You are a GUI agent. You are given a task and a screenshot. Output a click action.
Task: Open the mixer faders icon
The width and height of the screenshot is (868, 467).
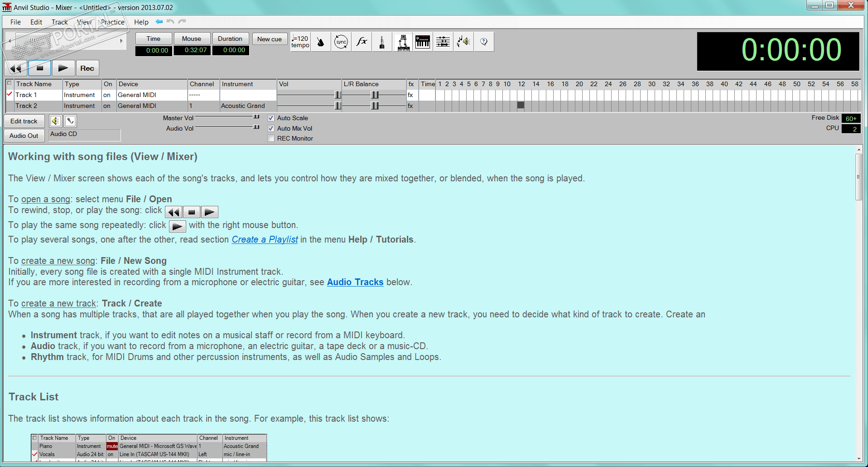(x=443, y=42)
